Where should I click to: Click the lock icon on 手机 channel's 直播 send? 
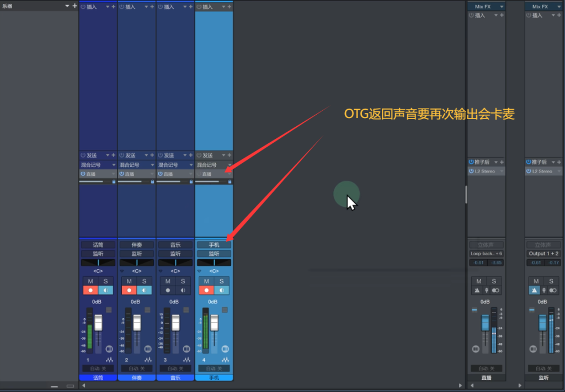pos(229,181)
